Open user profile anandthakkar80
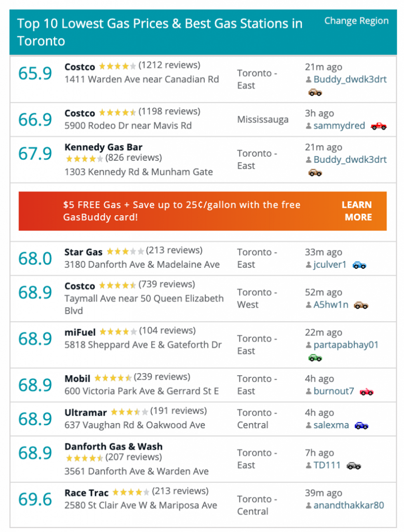404x532 pixels. [x=348, y=505]
